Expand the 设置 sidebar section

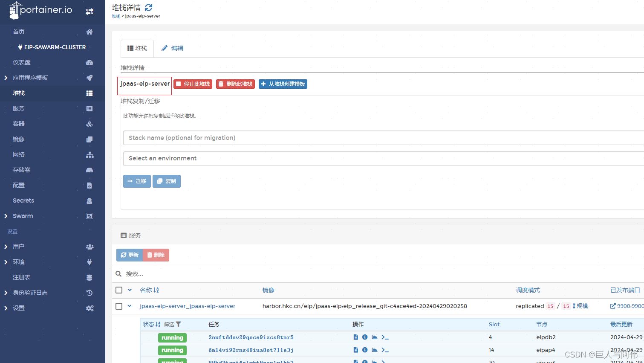tap(6, 308)
